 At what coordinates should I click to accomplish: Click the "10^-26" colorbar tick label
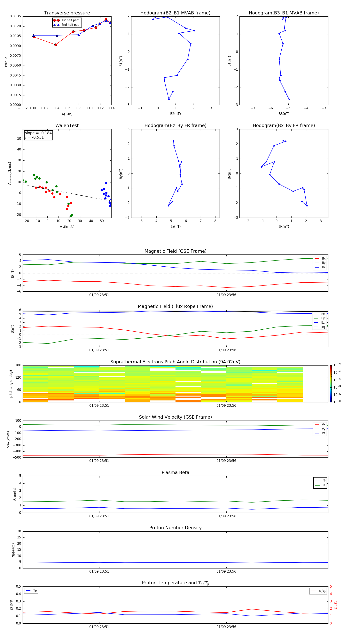point(337,365)
